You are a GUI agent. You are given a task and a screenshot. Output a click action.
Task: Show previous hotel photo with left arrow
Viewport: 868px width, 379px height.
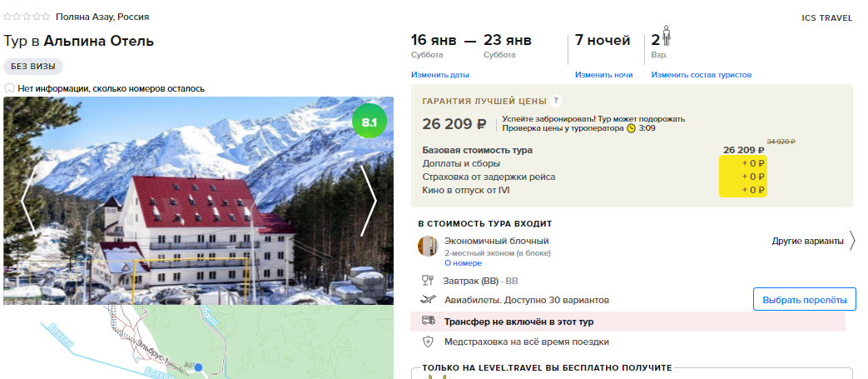tap(29, 201)
